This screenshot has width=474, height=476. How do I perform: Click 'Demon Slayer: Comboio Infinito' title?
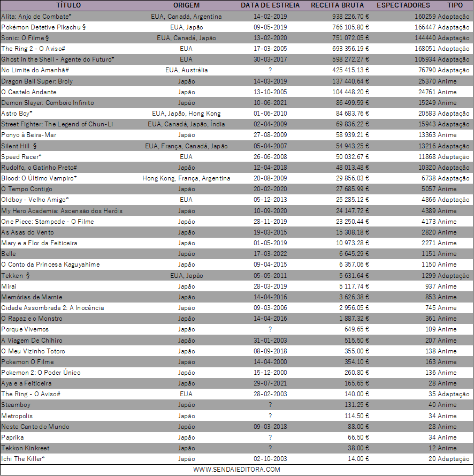48,103
